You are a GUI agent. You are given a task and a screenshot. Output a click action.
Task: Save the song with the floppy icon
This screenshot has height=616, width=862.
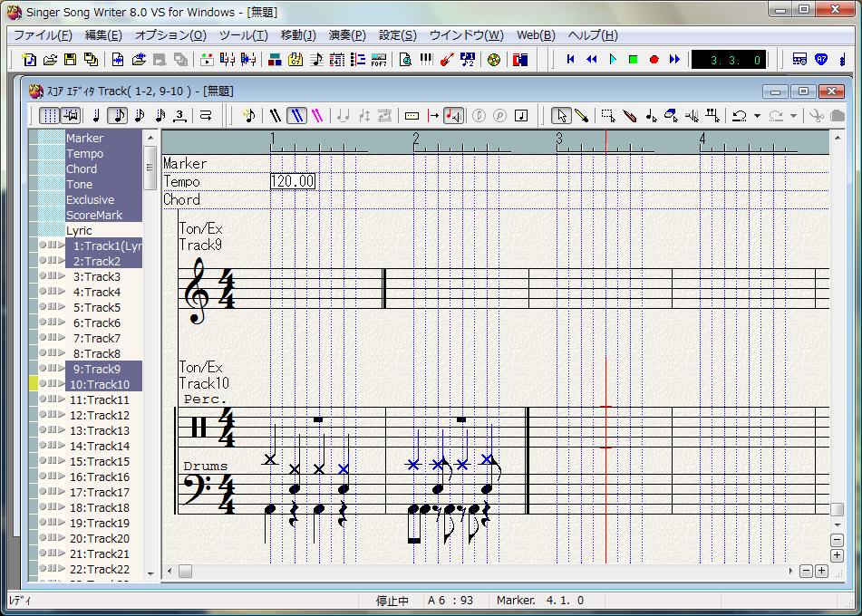coord(71,60)
